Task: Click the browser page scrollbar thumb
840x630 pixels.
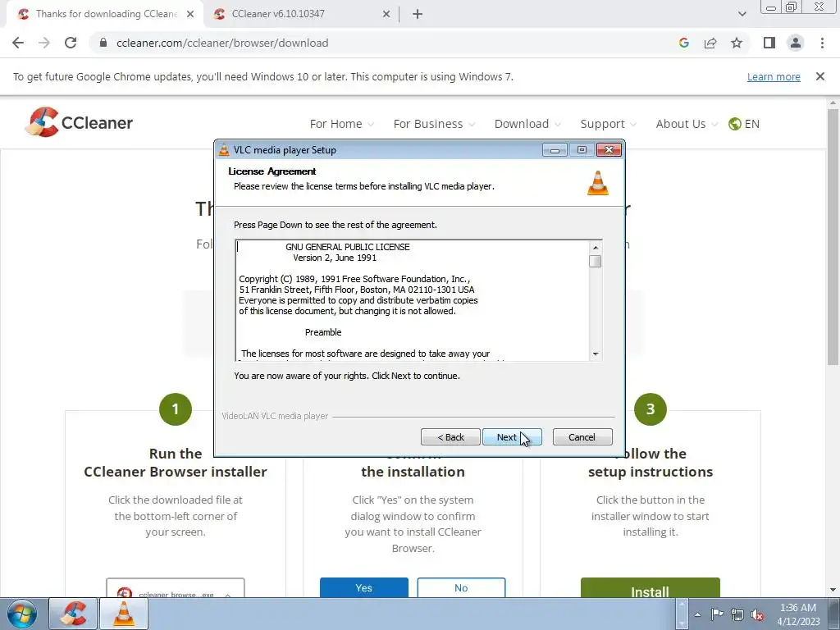Action: point(833,237)
